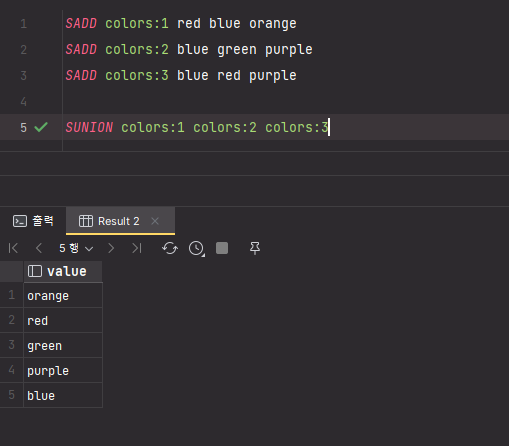Image resolution: width=509 pixels, height=446 pixels.
Task: Go to next result page
Action: [x=111, y=248]
